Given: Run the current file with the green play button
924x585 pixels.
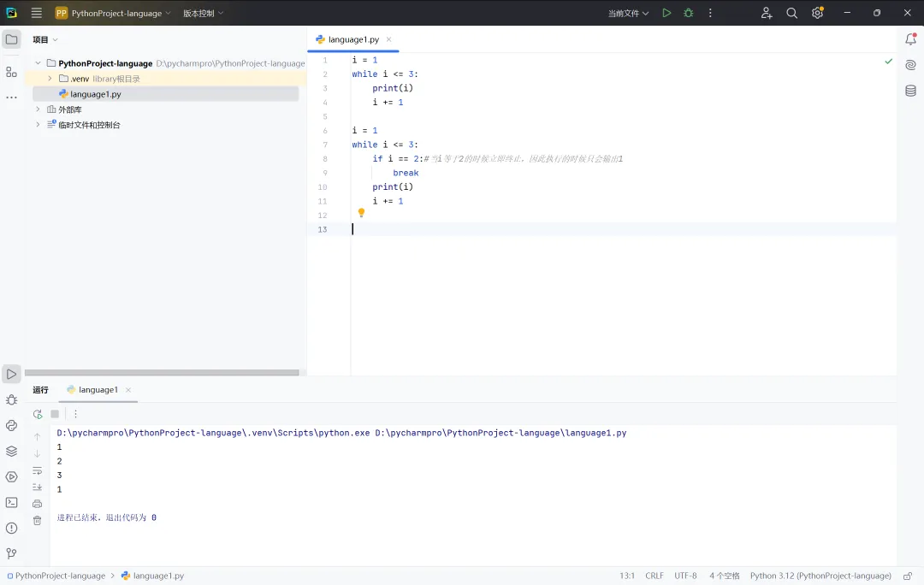Looking at the screenshot, I should 666,13.
